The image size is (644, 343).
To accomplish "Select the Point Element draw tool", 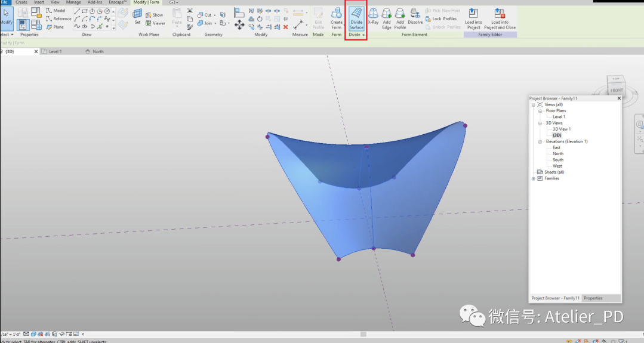I will tap(107, 27).
